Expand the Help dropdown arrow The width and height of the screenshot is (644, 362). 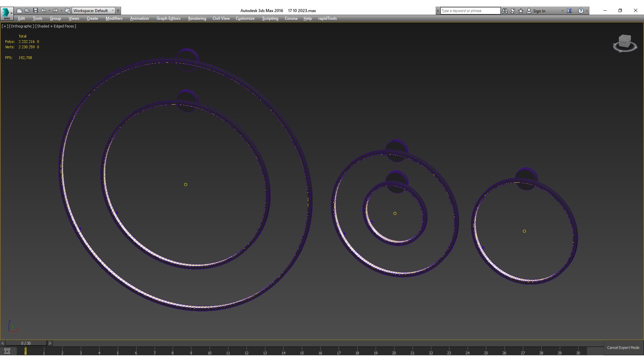coord(587,11)
